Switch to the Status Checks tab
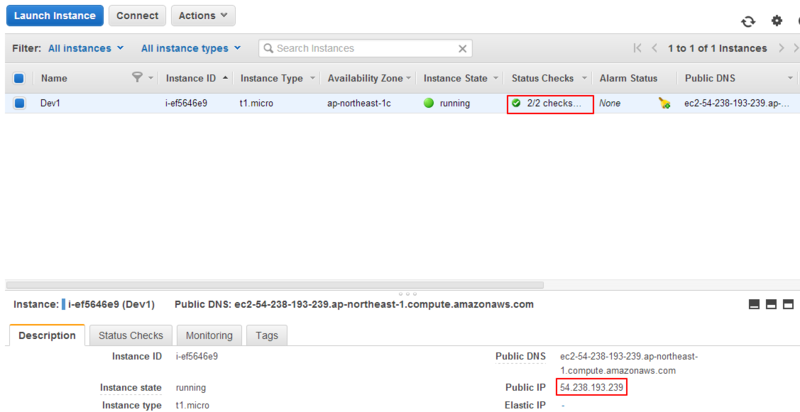Image resolution: width=800 pixels, height=412 pixels. point(131,336)
